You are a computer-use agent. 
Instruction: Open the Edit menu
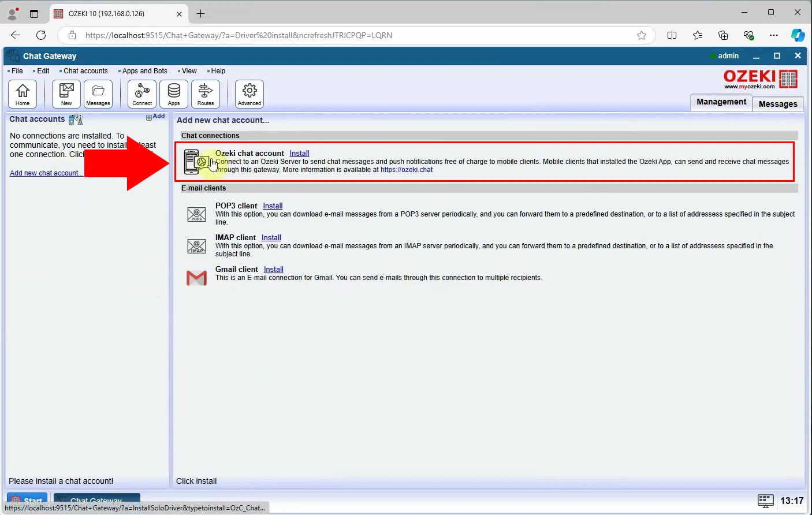[43, 71]
